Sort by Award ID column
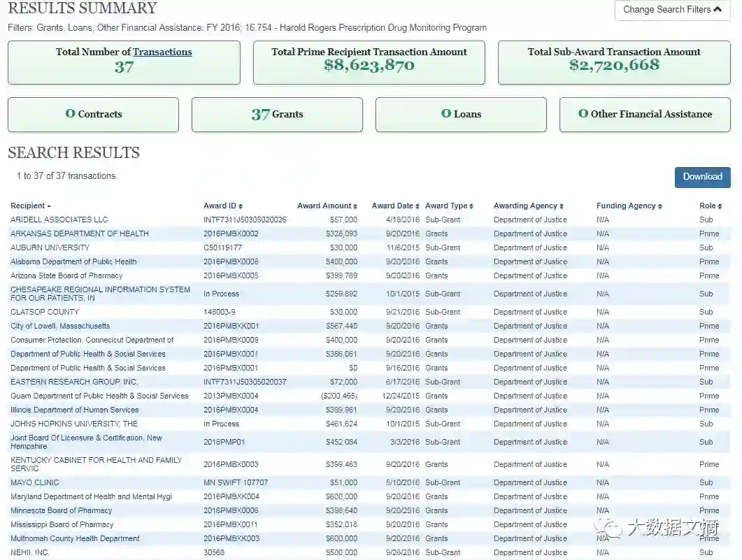Viewport: 742px width, 560px height. (222, 206)
